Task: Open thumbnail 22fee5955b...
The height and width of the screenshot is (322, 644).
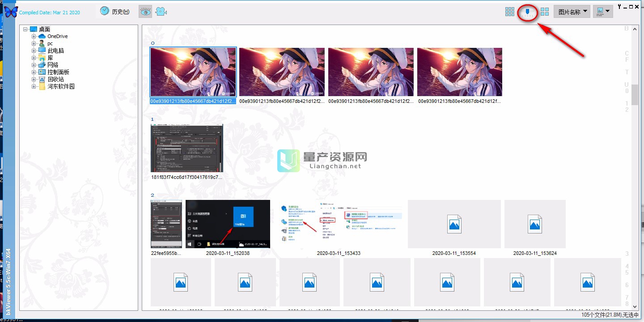Action: [x=166, y=224]
